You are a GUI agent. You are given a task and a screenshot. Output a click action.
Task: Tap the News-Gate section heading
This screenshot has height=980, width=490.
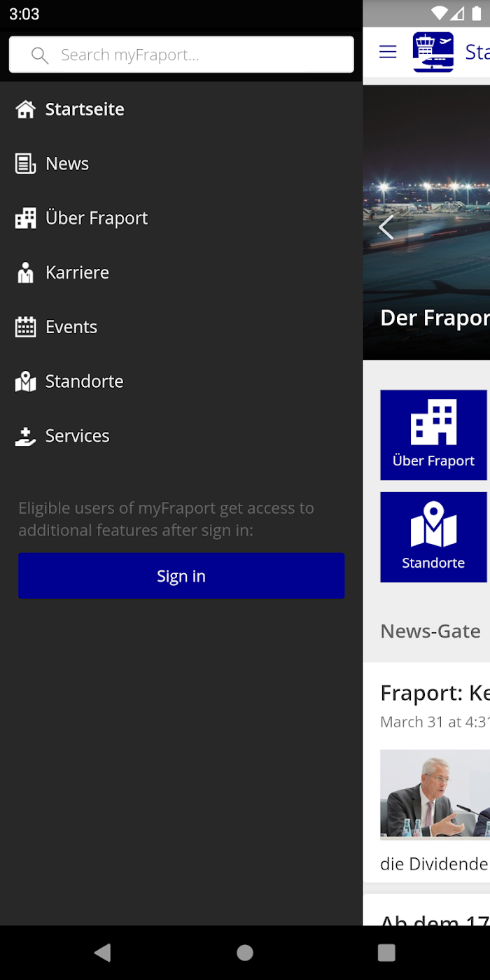point(430,631)
